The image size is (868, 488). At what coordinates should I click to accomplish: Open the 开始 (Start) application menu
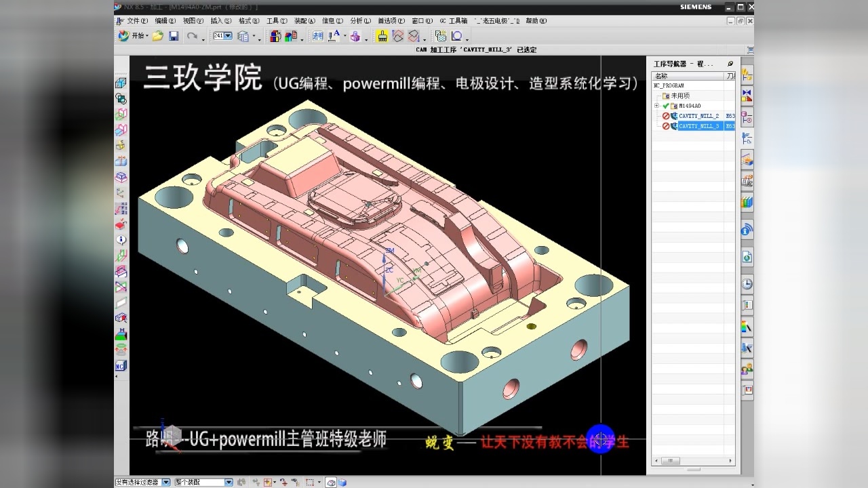[133, 36]
